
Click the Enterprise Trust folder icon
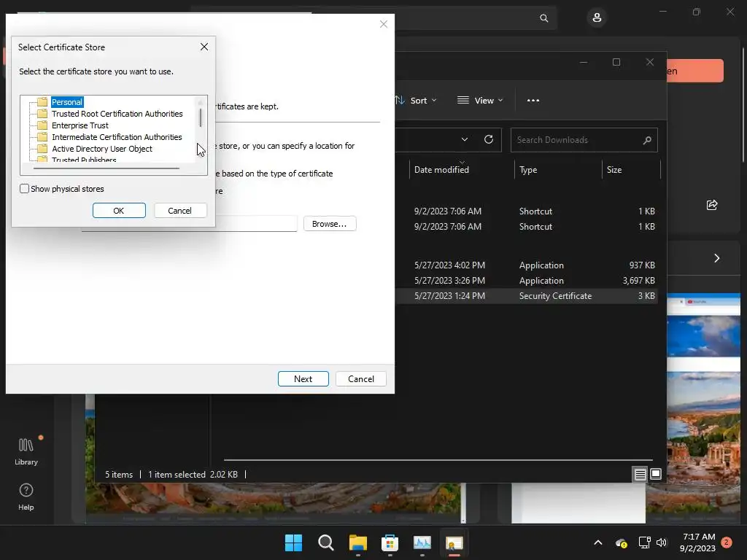pyautogui.click(x=42, y=125)
